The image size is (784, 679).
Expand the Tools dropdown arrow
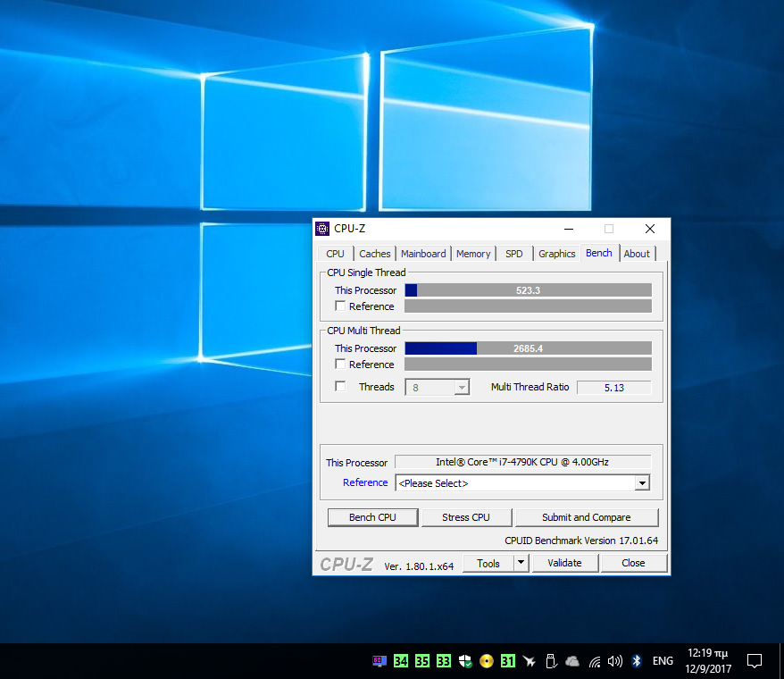point(521,563)
